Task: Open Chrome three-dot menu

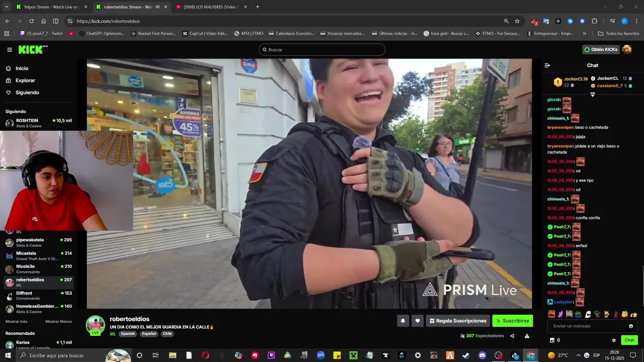Action: [x=636, y=21]
